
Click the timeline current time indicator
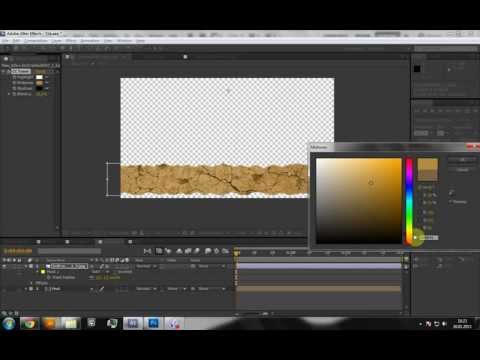coord(236,253)
